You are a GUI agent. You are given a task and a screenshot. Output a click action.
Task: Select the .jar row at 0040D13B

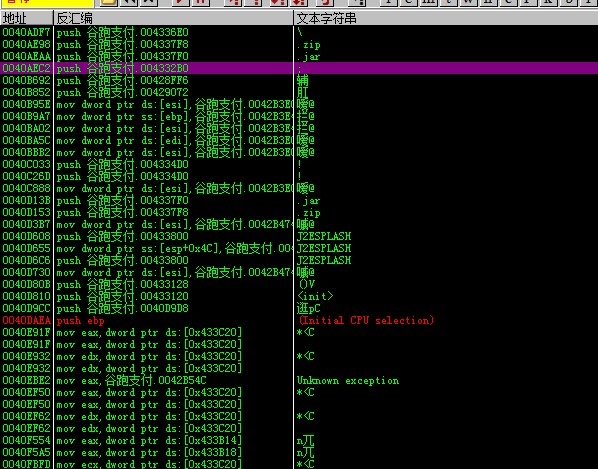299,200
